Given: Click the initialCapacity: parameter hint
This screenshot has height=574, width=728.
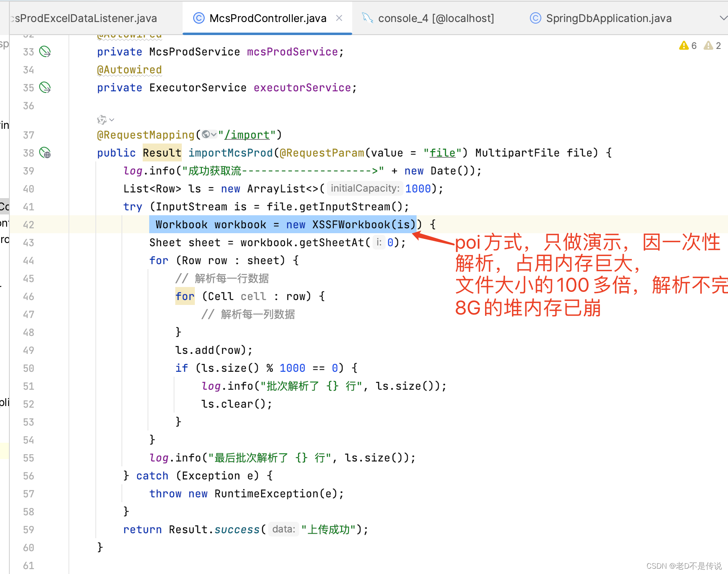Looking at the screenshot, I should point(365,188).
